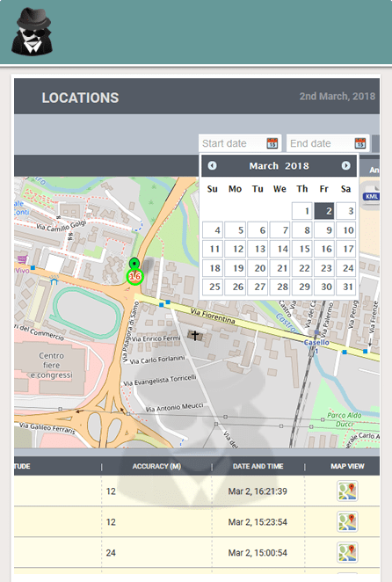Pick March 16 in the calendar
392x582 pixels.
324,249
